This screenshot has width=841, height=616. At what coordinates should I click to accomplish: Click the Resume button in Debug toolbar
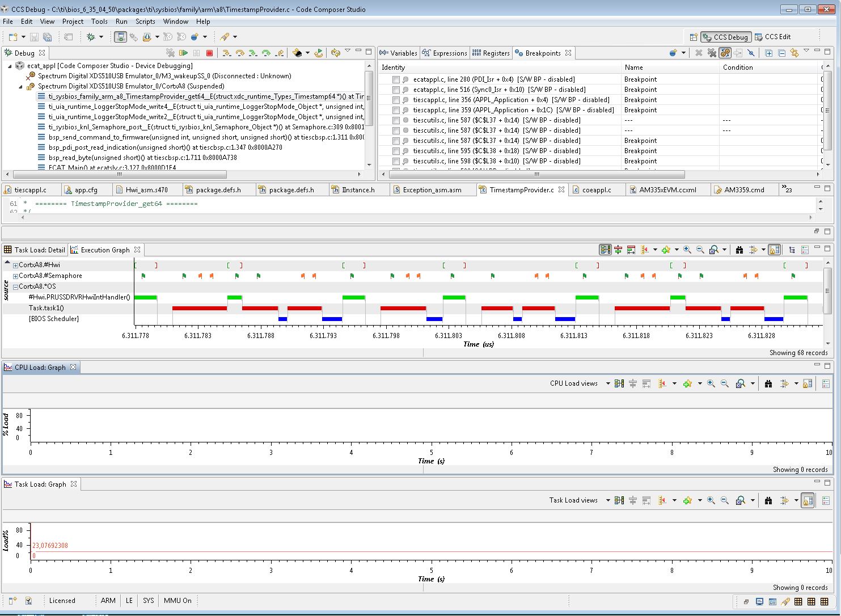(184, 53)
